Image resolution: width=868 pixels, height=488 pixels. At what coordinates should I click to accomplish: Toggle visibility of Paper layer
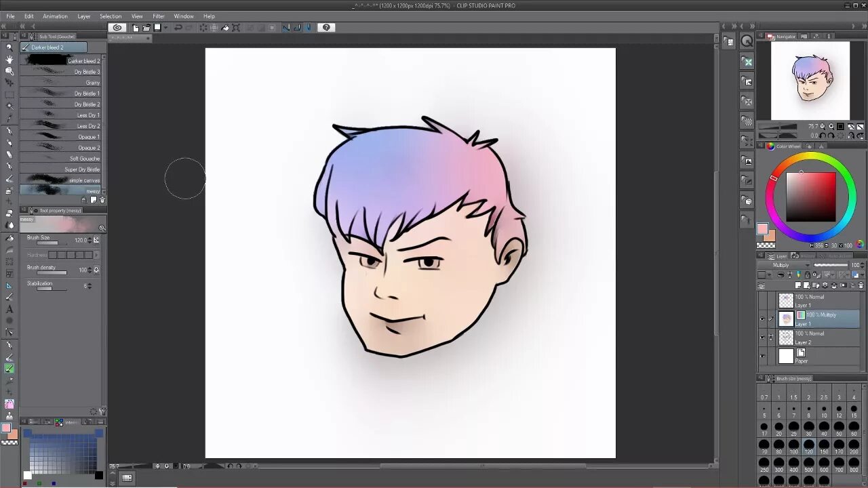pyautogui.click(x=762, y=356)
